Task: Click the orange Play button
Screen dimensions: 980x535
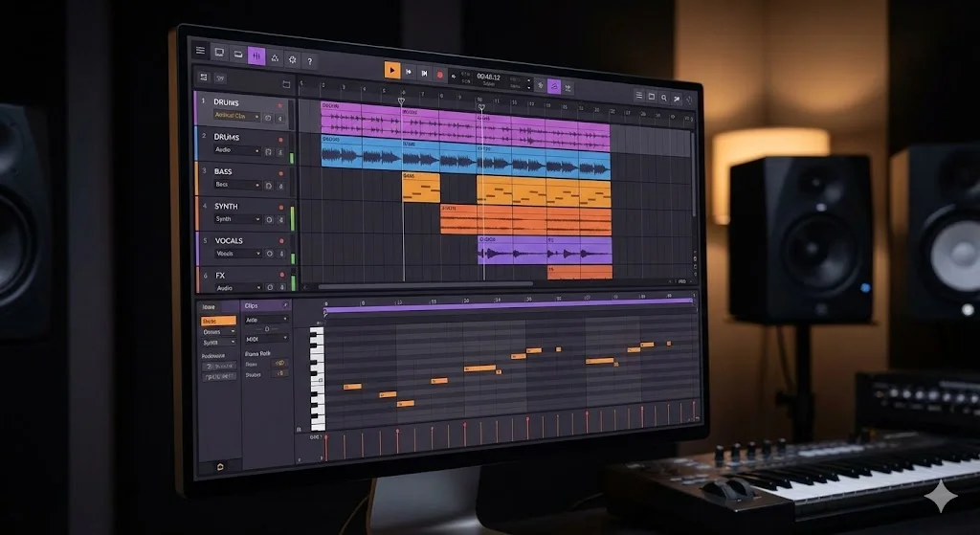Action: (392, 71)
